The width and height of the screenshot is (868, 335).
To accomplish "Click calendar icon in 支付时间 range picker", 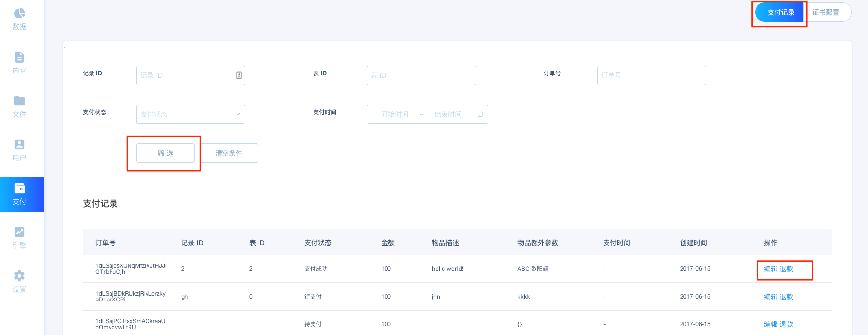I will pos(480,114).
